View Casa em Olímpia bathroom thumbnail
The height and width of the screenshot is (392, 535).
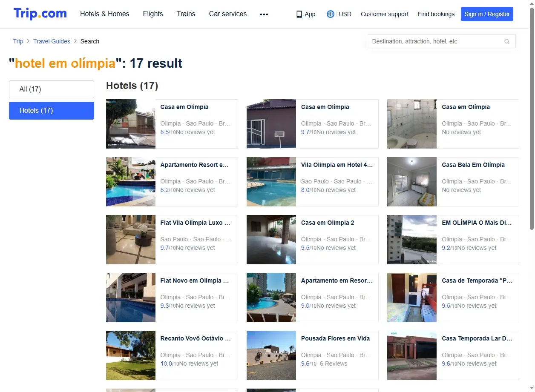pyautogui.click(x=412, y=124)
